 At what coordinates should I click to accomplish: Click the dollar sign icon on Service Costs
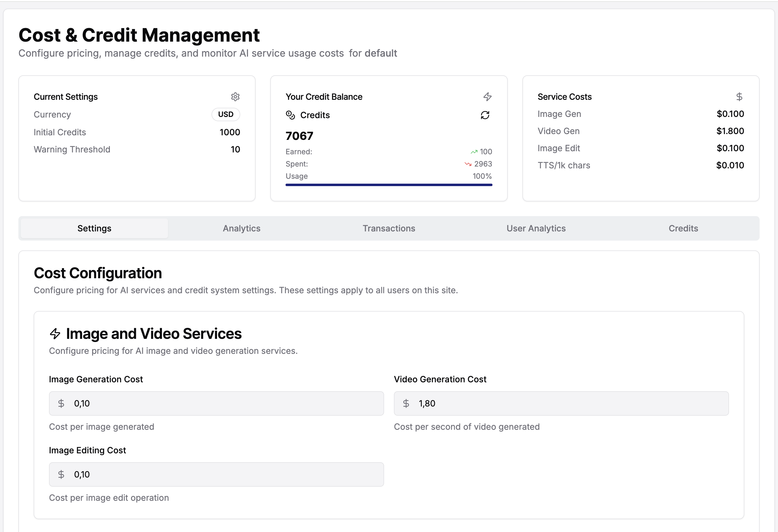coord(739,97)
